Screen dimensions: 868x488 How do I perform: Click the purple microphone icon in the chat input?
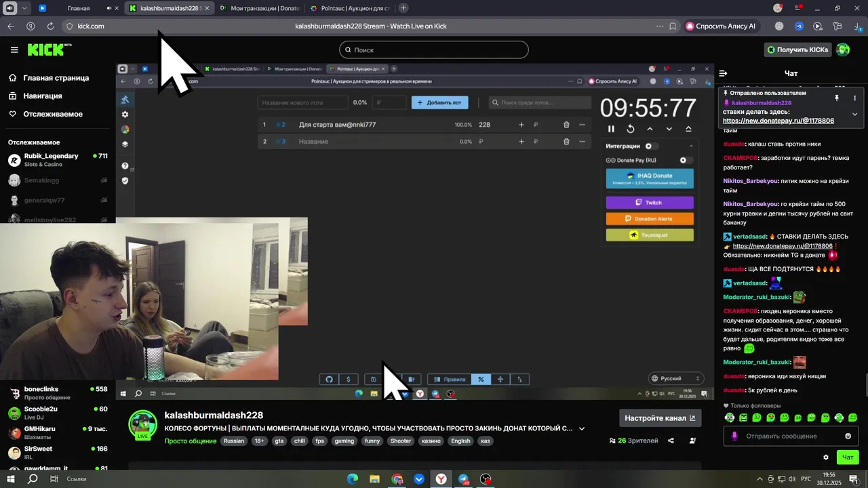[734, 436]
